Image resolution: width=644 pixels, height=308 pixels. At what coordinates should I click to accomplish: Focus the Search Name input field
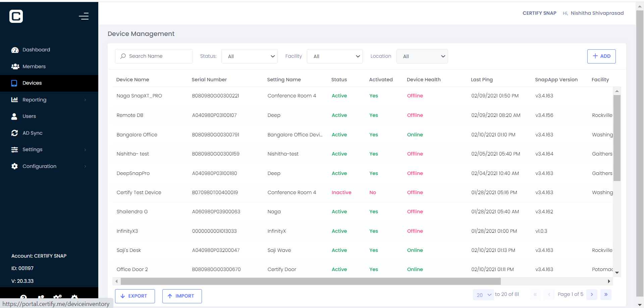[x=154, y=56]
